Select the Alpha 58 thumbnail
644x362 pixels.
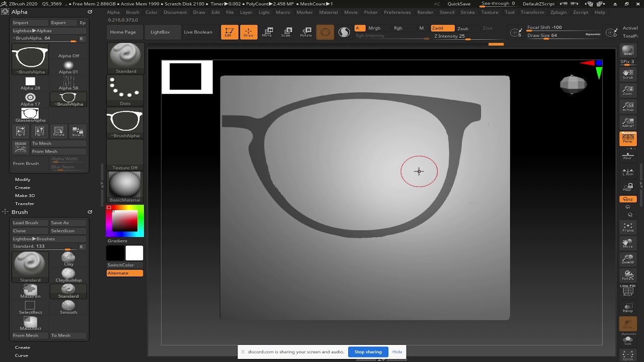pyautogui.click(x=68, y=83)
